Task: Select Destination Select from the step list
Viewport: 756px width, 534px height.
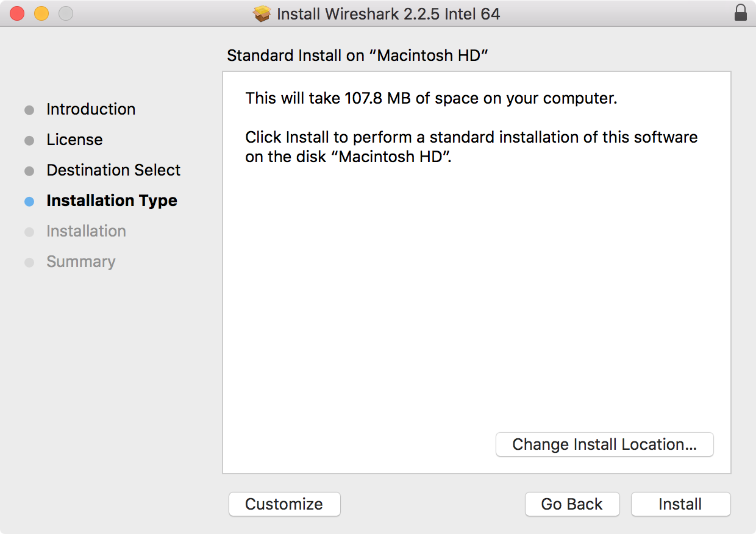Action: [x=113, y=170]
